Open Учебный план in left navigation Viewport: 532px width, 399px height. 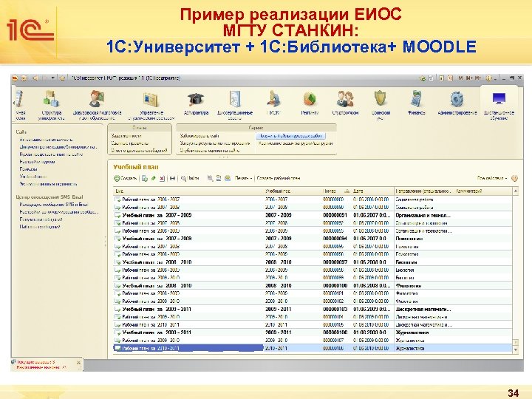click(33, 177)
